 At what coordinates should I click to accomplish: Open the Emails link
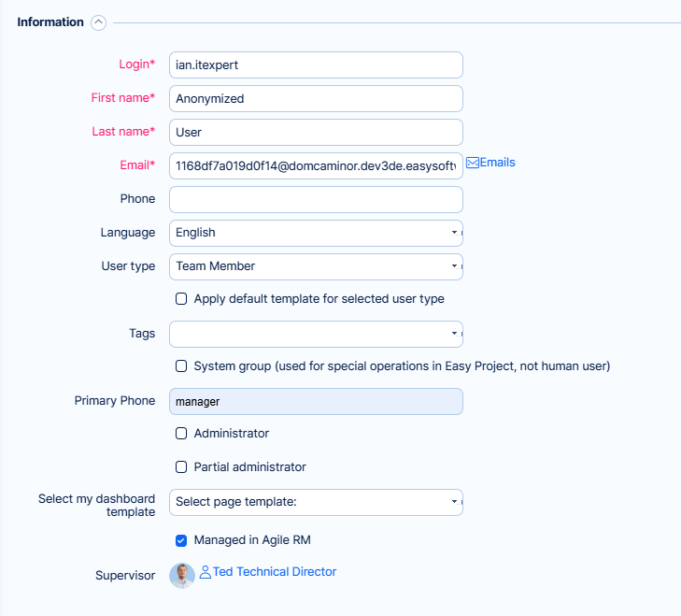point(497,163)
